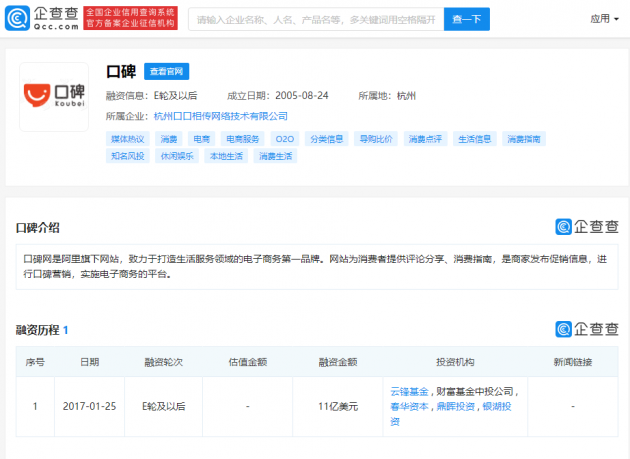
Task: Click the 估值金额 column header
Action: click(x=248, y=362)
